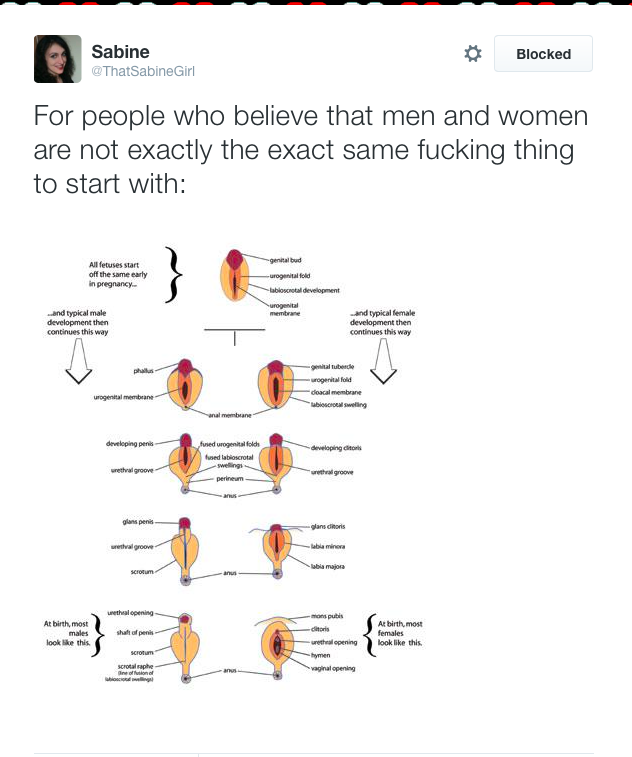This screenshot has height=757, width=632.
Task: Click 'At birth, most males' caption
Action: [66, 634]
